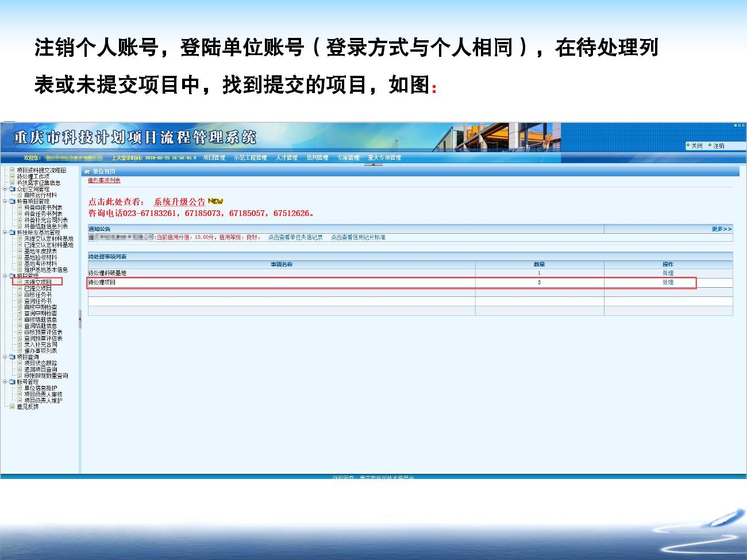Open the 信用管理 top menu

click(317, 157)
